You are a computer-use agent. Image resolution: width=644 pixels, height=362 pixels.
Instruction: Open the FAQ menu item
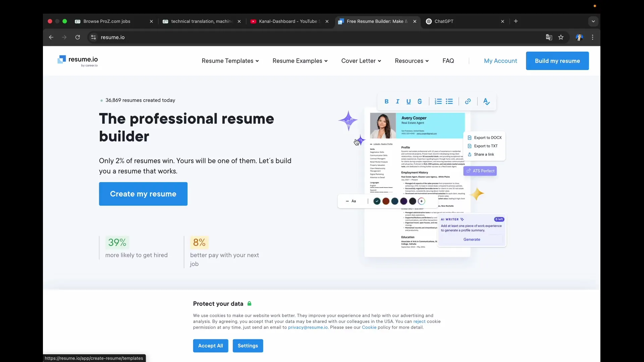[448, 61]
